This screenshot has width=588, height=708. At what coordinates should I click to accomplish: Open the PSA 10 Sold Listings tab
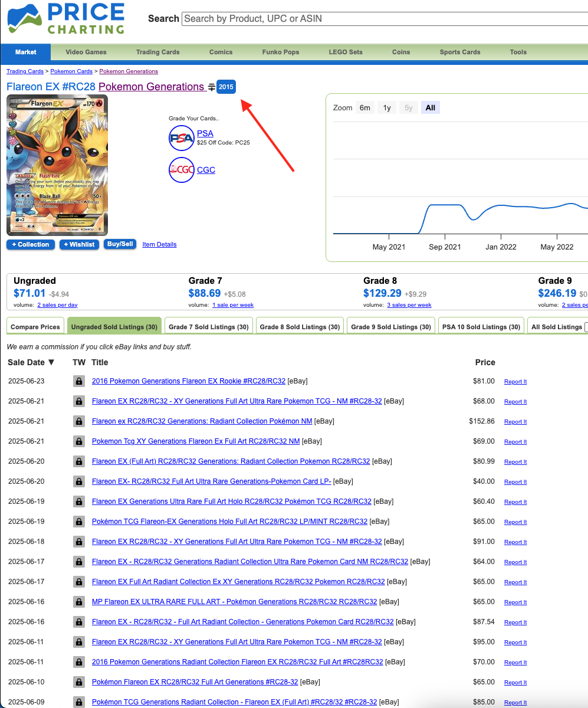(481, 327)
